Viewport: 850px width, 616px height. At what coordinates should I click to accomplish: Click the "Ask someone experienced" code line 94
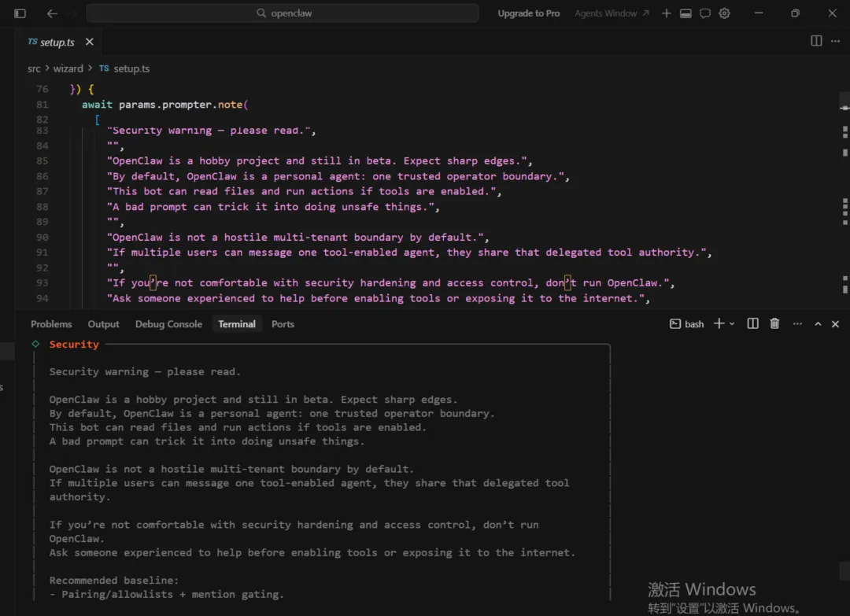click(x=379, y=298)
